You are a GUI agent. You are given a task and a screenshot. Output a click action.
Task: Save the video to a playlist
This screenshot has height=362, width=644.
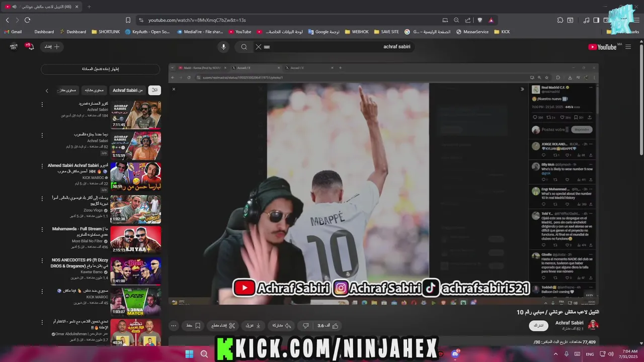(x=193, y=326)
